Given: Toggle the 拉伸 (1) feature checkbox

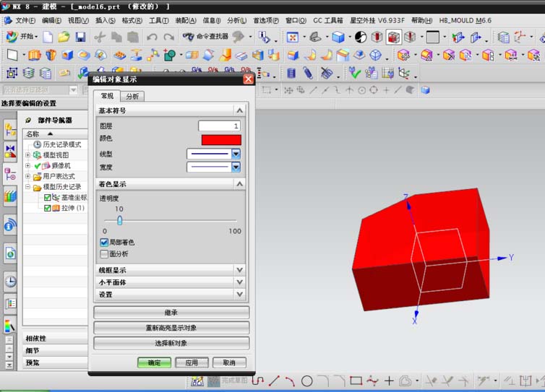Looking at the screenshot, I should (x=48, y=208).
